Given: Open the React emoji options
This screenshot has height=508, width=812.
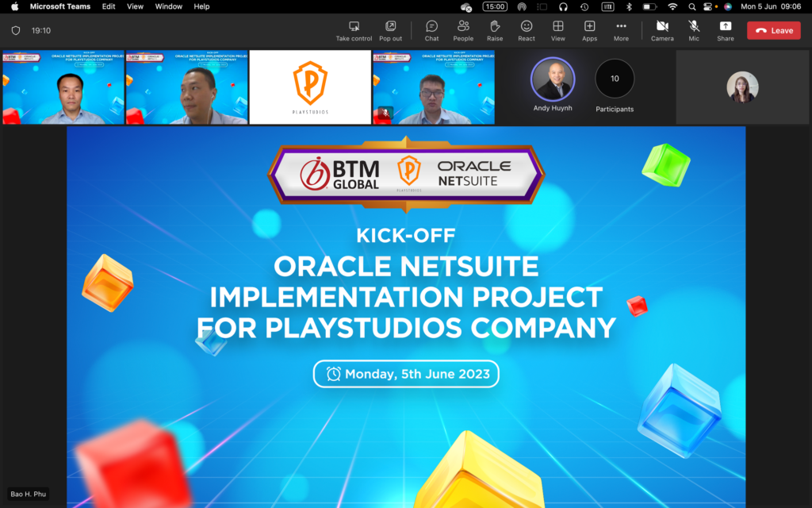Looking at the screenshot, I should click(x=527, y=31).
